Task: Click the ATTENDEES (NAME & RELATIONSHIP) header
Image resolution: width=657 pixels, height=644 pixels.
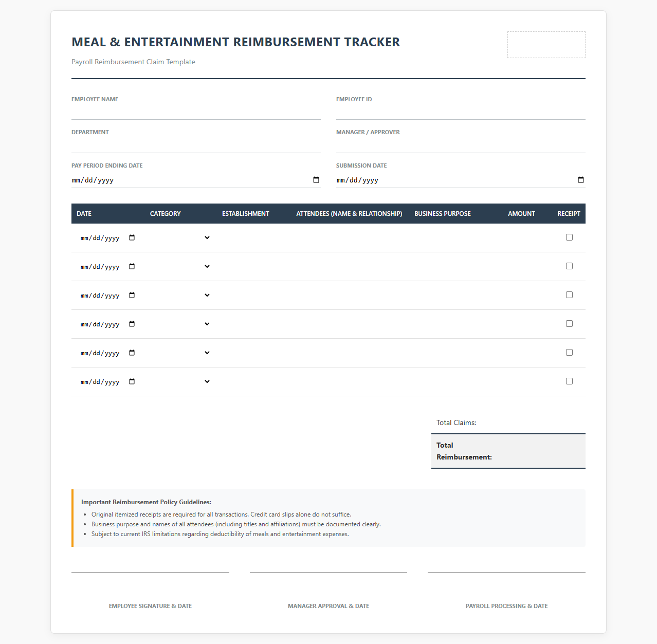Action: click(349, 214)
